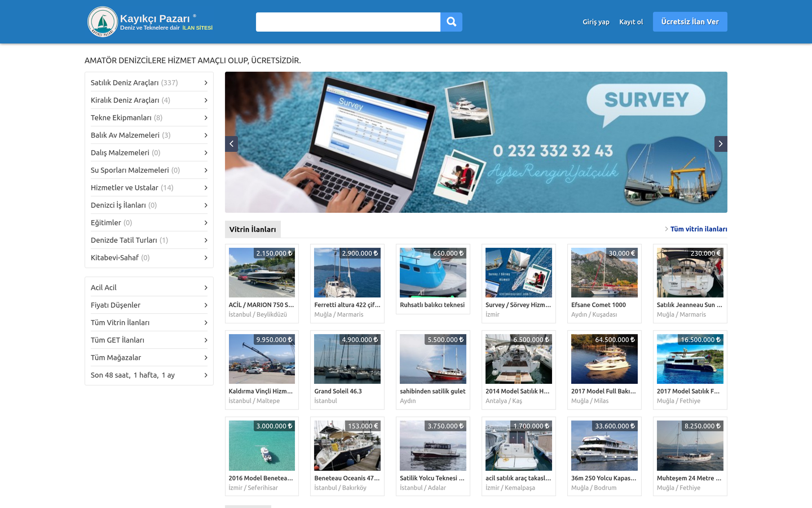Open Kaldırma Vinçli Hizmet listing thumbnail
Image resolution: width=812 pixels, height=508 pixels.
click(262, 359)
